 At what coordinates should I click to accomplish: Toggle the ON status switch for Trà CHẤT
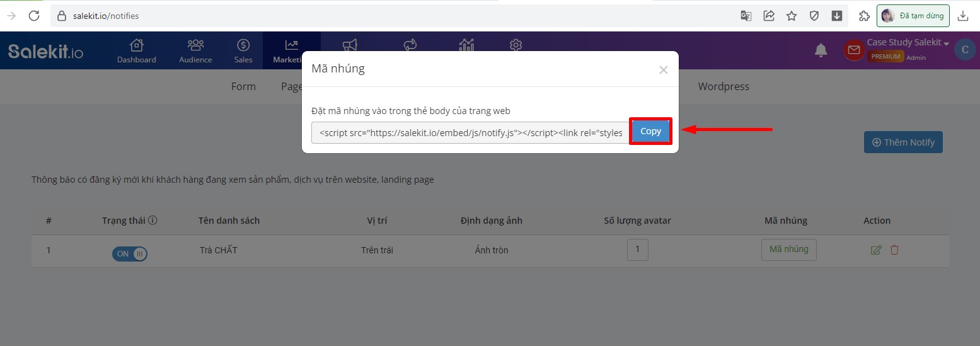pyautogui.click(x=130, y=254)
